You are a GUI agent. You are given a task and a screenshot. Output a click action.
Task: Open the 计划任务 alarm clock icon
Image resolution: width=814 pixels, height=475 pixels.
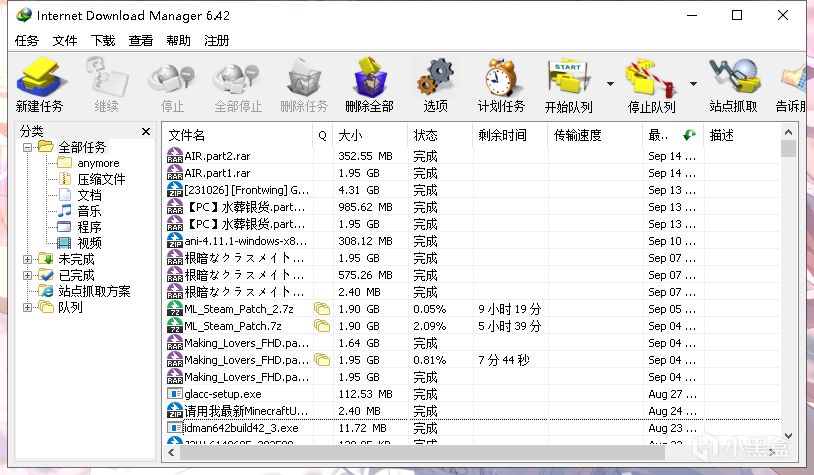[x=501, y=78]
